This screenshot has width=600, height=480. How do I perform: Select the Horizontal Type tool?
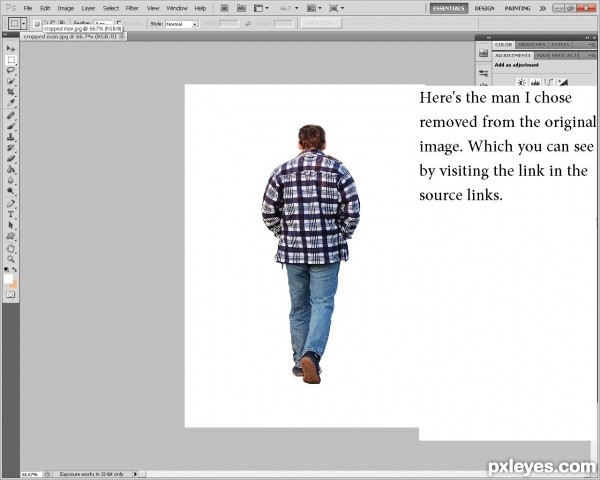11,214
